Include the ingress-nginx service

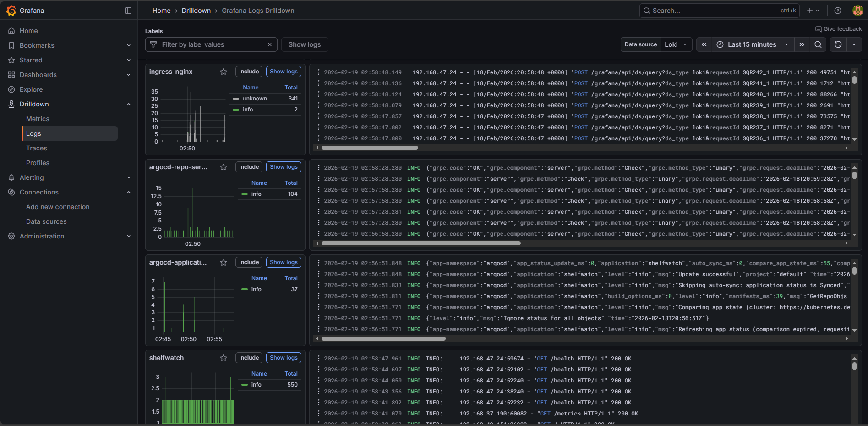click(249, 72)
